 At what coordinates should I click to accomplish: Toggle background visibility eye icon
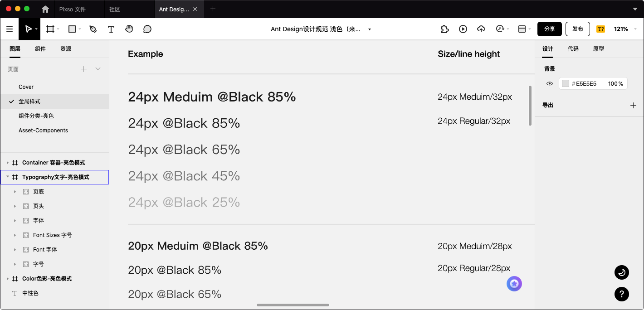click(550, 83)
